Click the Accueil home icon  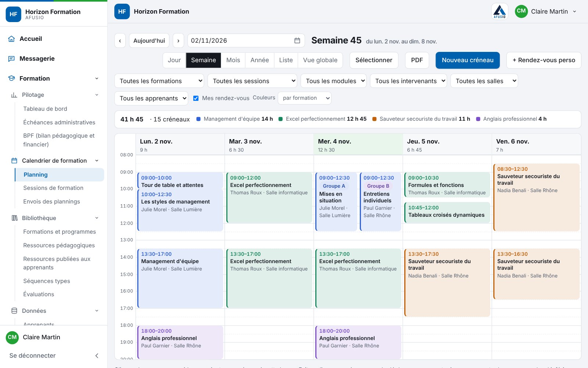11,39
